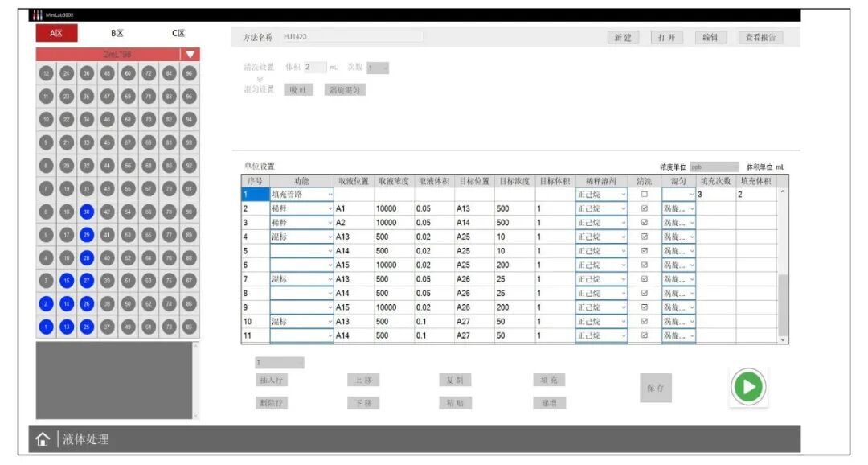Select blue vial position 1
This screenshot has width=868, height=465.
tap(47, 327)
